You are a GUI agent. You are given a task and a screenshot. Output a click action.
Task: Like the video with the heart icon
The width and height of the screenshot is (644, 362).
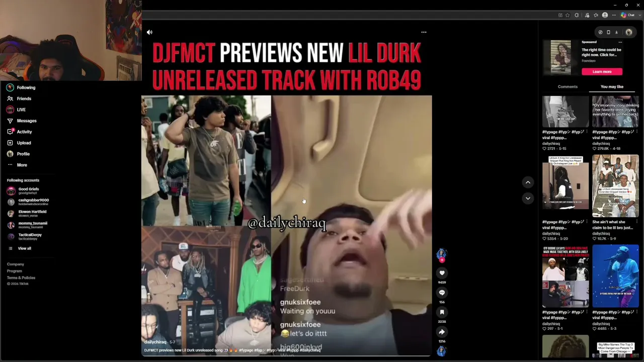tap(442, 273)
